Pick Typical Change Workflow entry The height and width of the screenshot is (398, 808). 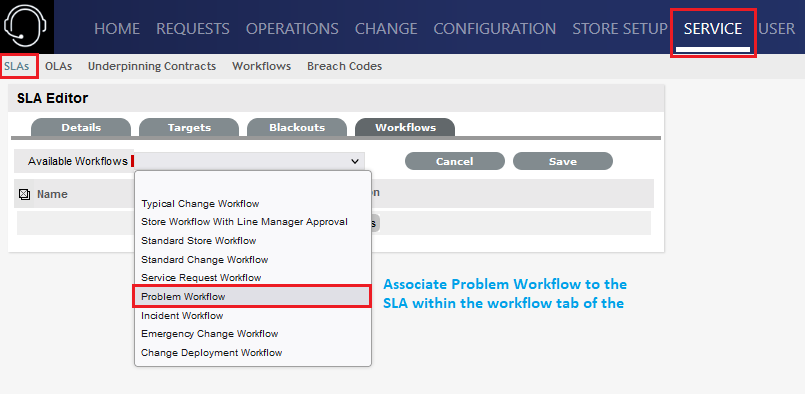click(x=200, y=204)
